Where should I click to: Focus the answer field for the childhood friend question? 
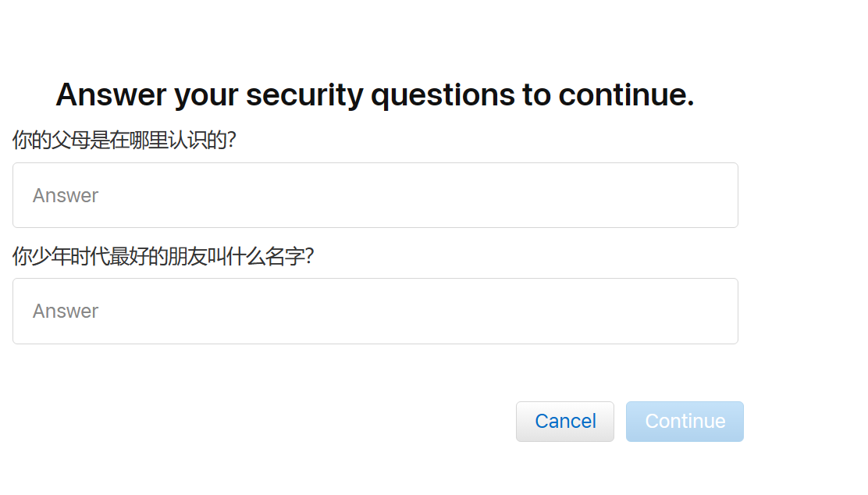tap(375, 311)
